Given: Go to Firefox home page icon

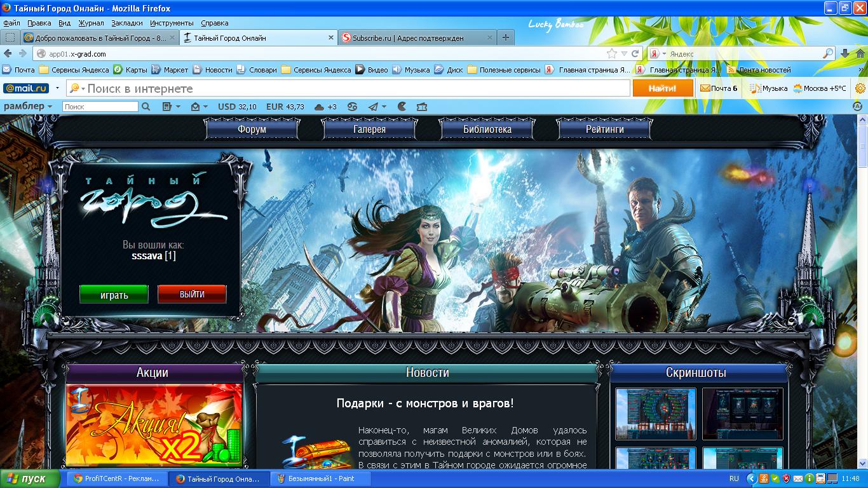Looking at the screenshot, I should (x=860, y=54).
